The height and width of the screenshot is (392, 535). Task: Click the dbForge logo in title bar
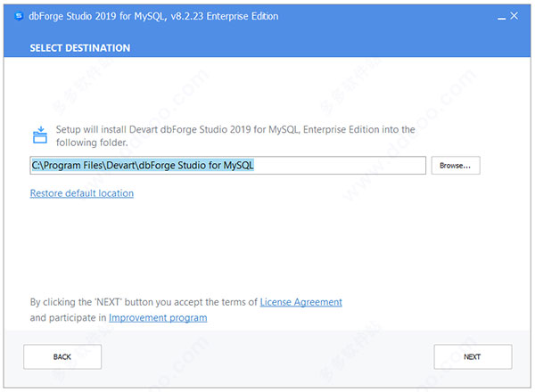[x=19, y=16]
